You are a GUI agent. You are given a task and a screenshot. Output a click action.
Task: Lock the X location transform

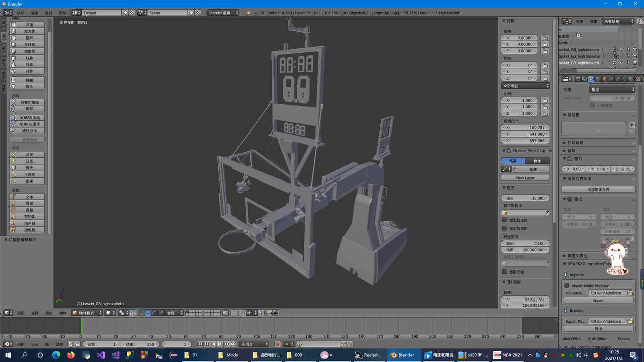tap(545, 38)
